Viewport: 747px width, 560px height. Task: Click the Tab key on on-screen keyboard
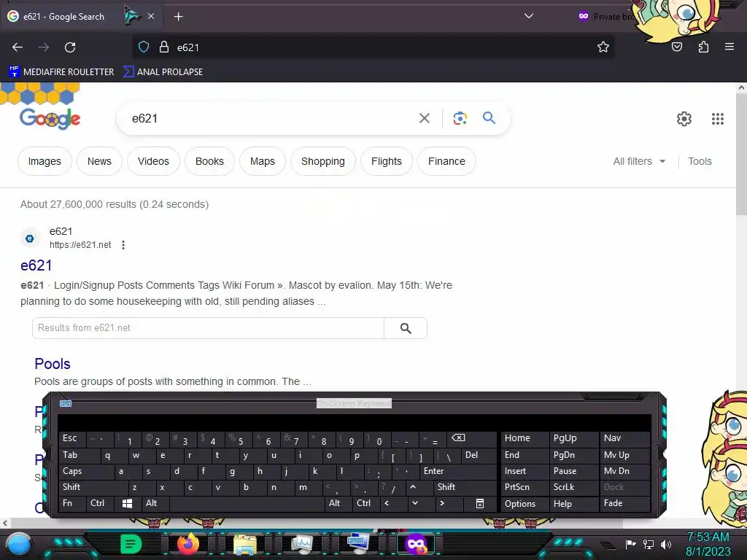pyautogui.click(x=79, y=455)
